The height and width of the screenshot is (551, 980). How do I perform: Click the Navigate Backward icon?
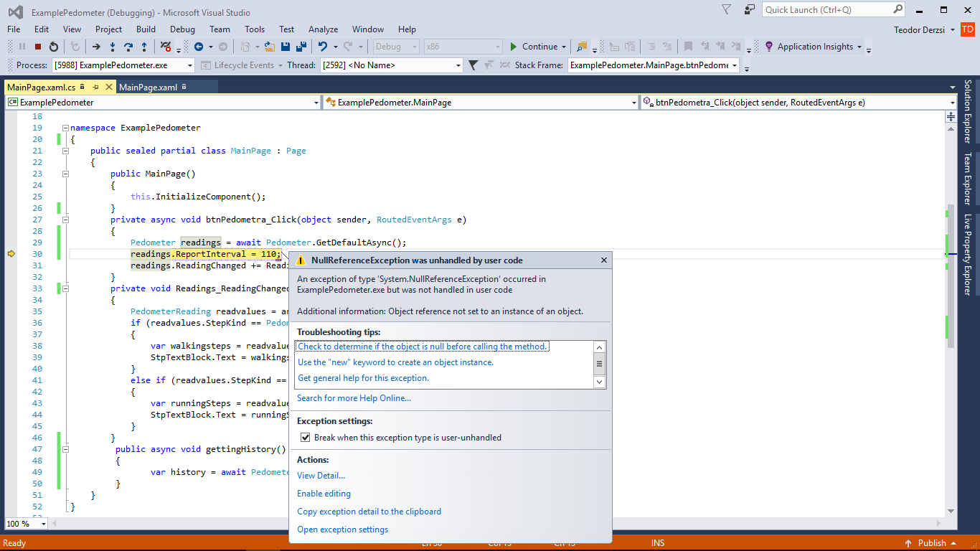199,47
